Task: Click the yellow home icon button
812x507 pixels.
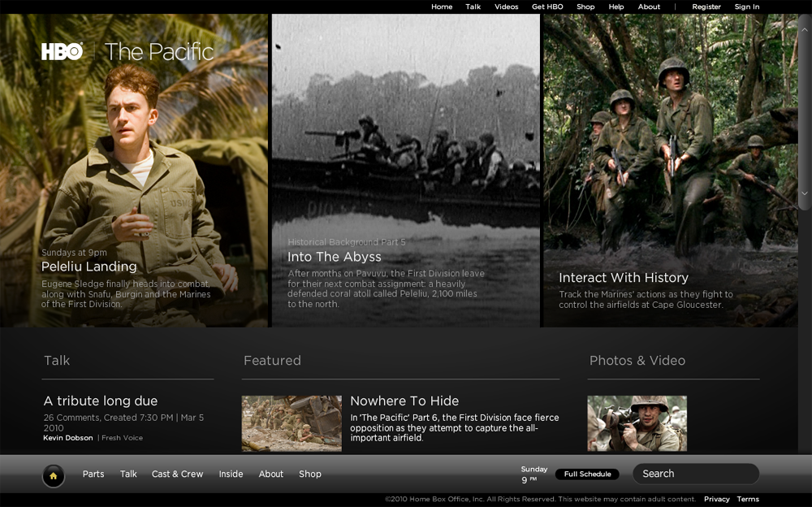Action: click(x=54, y=475)
